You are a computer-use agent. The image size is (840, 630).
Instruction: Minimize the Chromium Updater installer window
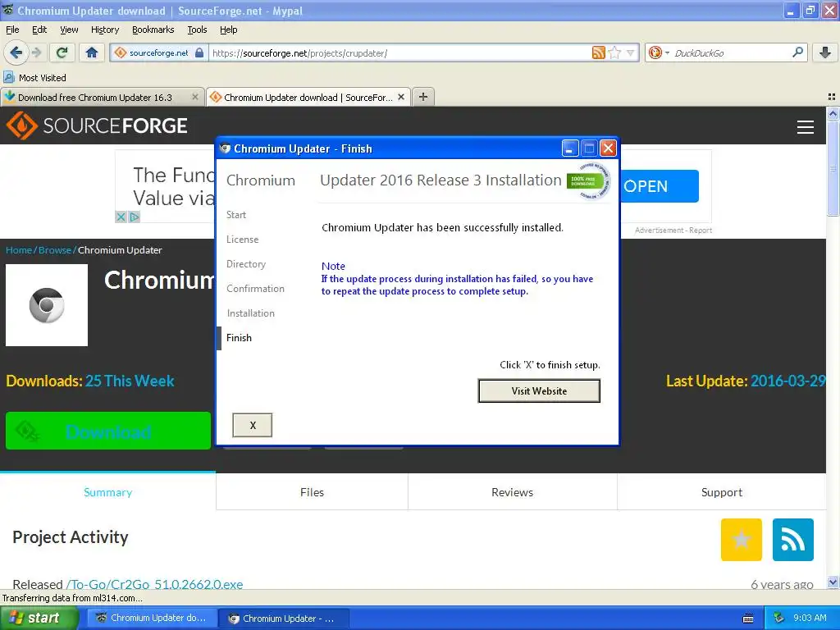570,148
